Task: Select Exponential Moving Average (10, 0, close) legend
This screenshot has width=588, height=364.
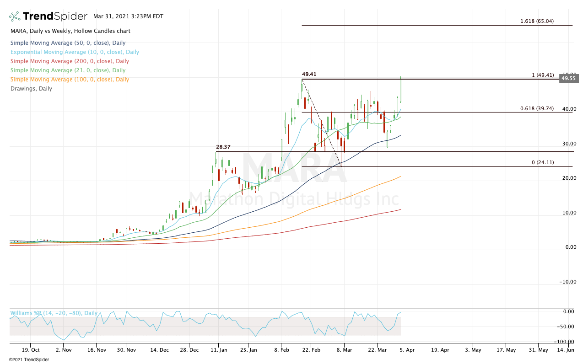Action: [x=75, y=52]
